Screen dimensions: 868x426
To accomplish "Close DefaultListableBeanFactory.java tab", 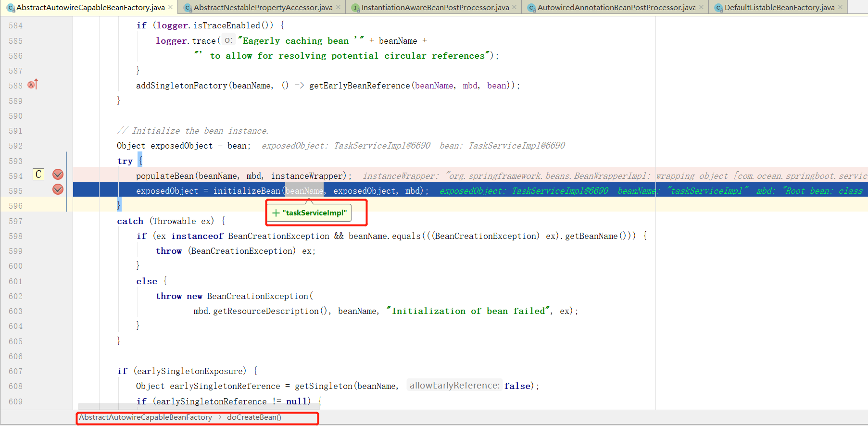I will pos(840,7).
